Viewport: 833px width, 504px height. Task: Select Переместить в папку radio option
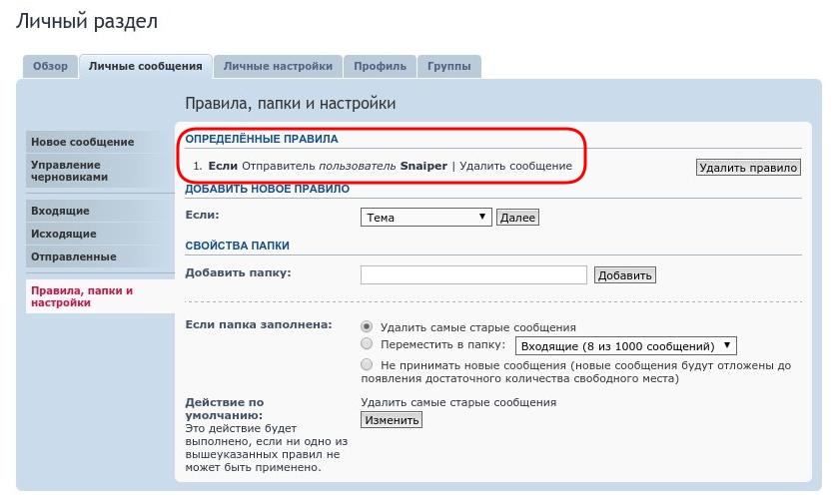click(367, 345)
